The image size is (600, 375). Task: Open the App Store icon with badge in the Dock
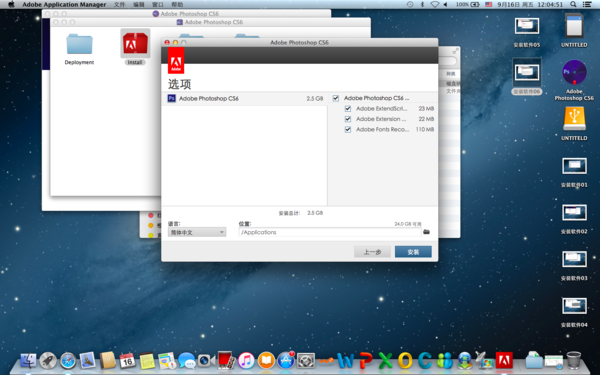point(286,360)
